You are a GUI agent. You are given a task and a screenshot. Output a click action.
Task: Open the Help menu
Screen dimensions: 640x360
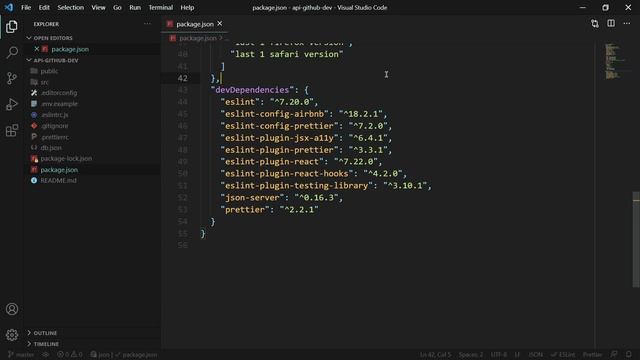[x=187, y=7]
